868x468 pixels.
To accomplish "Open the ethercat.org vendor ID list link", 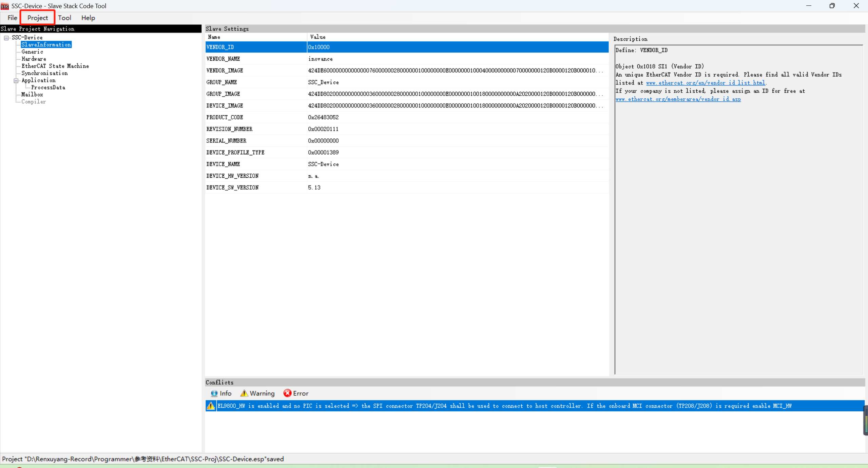I will (706, 82).
